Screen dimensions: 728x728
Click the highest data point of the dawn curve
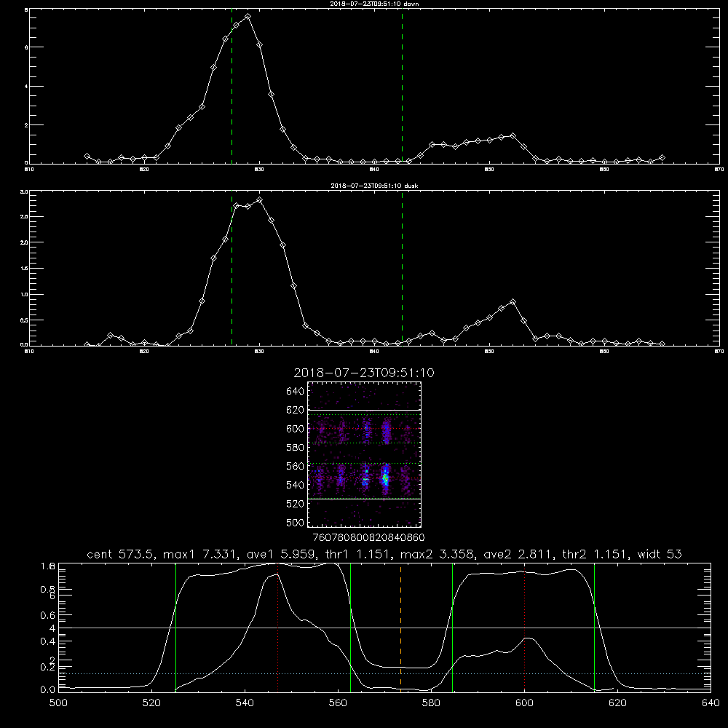click(248, 16)
